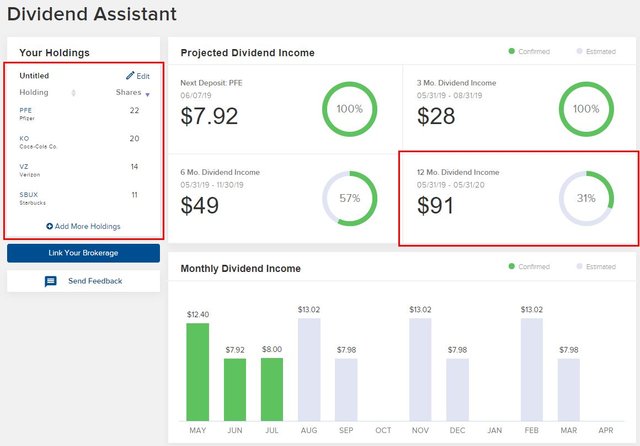This screenshot has width=640, height=446.
Task: Click the $28 three-month income value
Action: pyautogui.click(x=436, y=116)
